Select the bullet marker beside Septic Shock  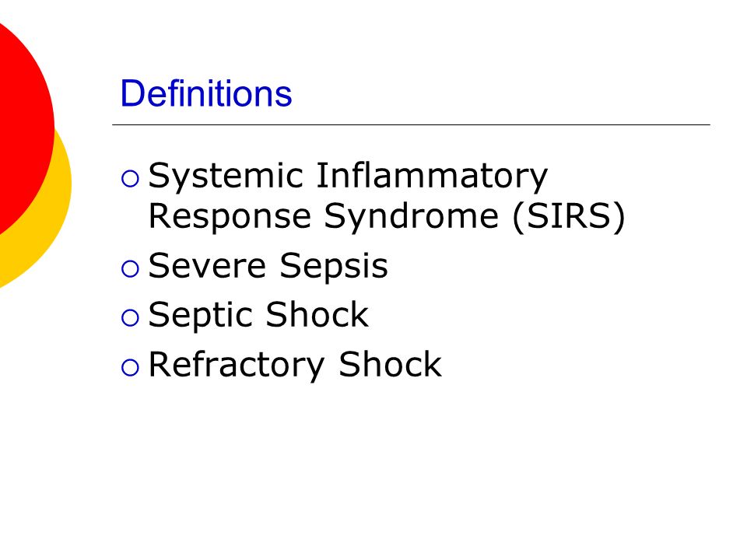tap(130, 318)
